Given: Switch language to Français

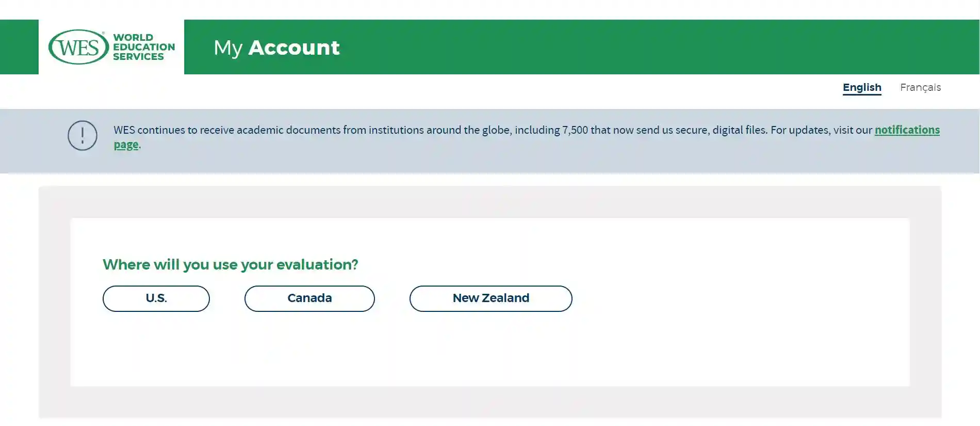Looking at the screenshot, I should click(x=920, y=87).
